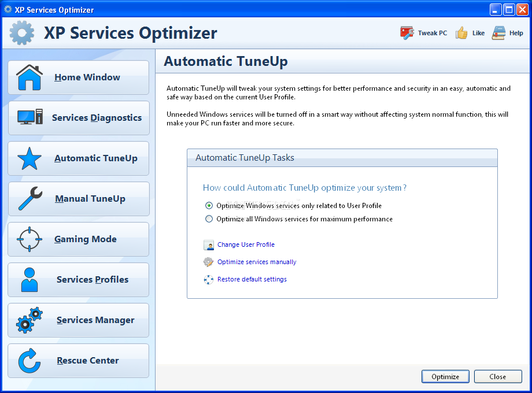Maximize the XP Services Optimizer window

[509, 9]
